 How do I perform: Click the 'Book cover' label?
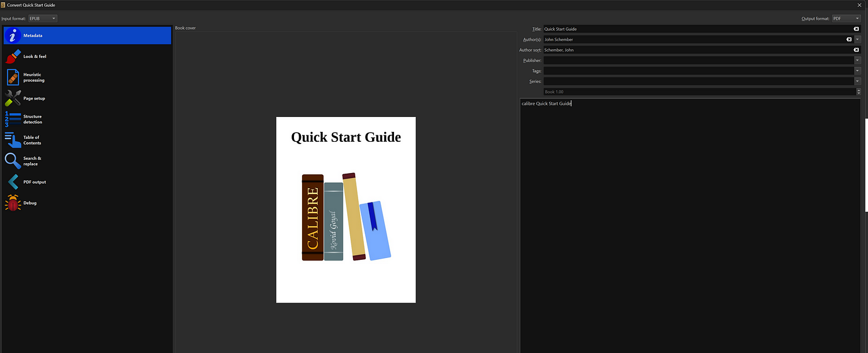pyautogui.click(x=185, y=28)
